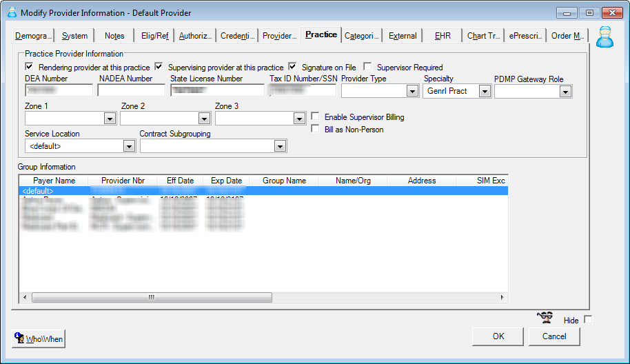Select the <default> payer row
The height and width of the screenshot is (364, 630).
(x=263, y=191)
